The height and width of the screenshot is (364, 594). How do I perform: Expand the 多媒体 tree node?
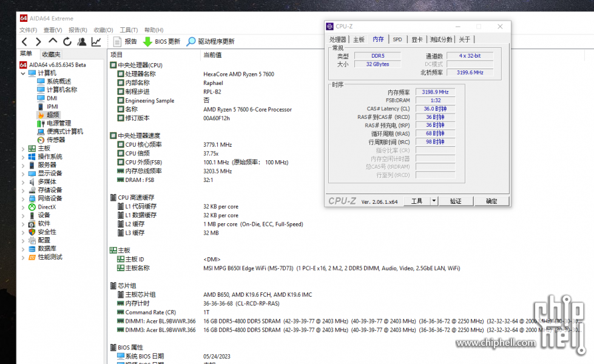(x=23, y=182)
